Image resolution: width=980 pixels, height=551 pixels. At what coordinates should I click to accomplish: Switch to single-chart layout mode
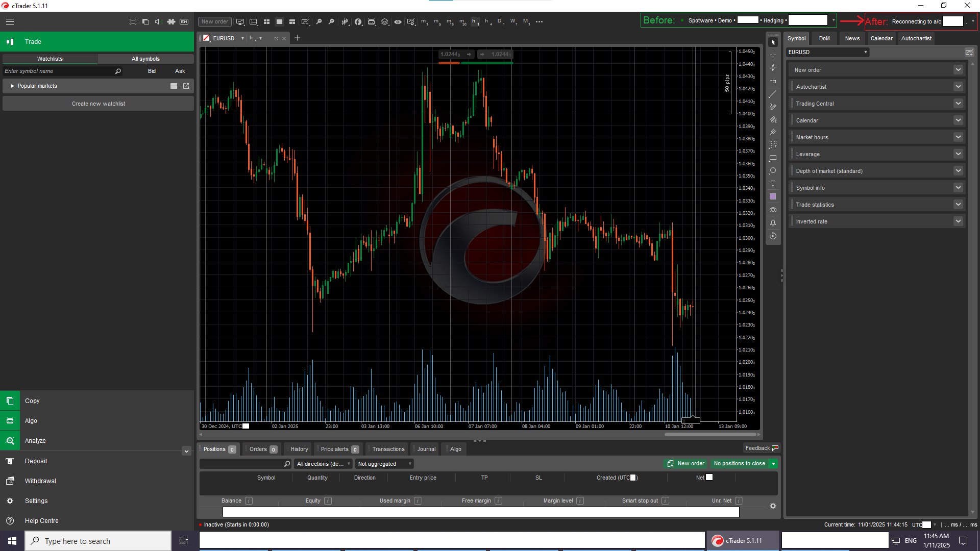coord(279,21)
